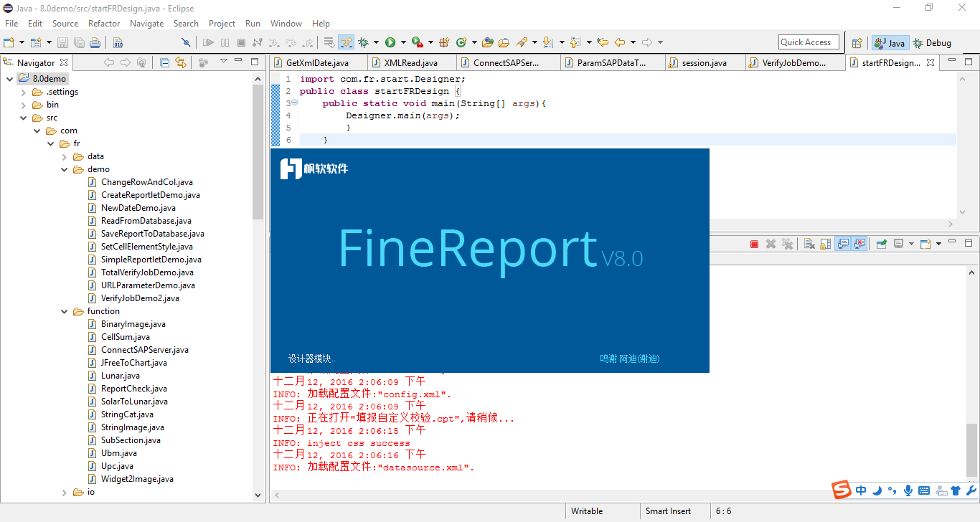The width and height of the screenshot is (980, 522).
Task: Click the Sogou microphone voice input icon
Action: [908, 490]
